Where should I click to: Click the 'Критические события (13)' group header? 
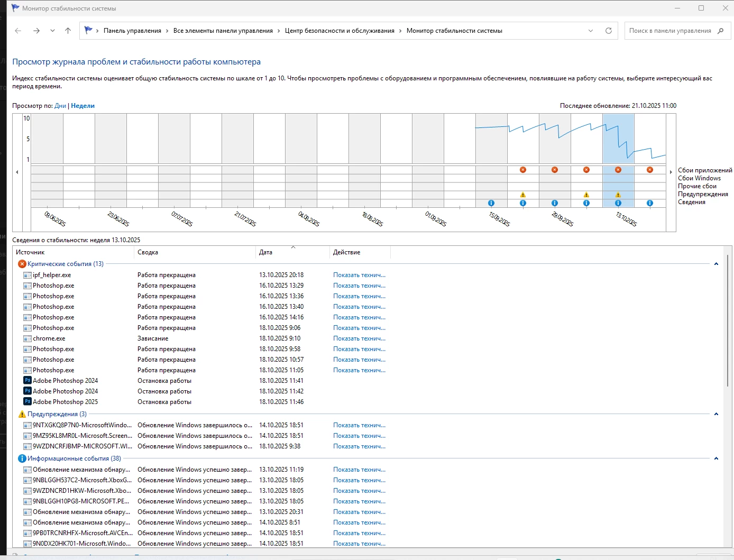(x=66, y=264)
